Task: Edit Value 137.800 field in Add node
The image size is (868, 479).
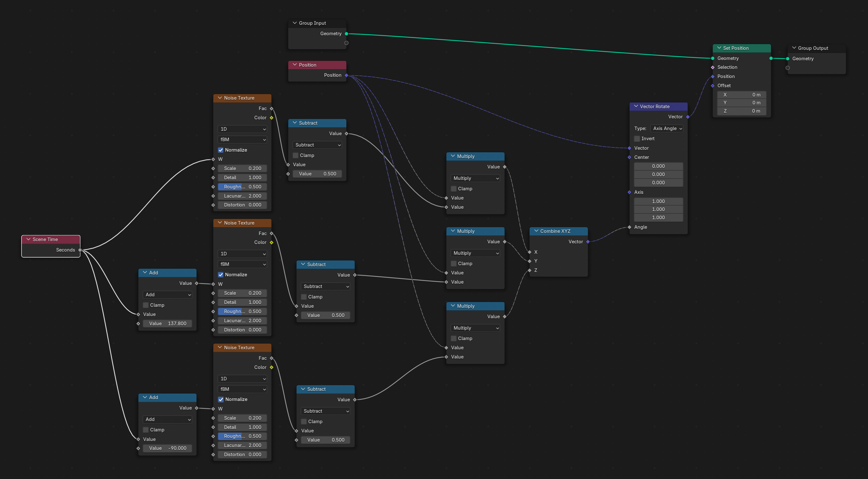Action: (x=167, y=324)
